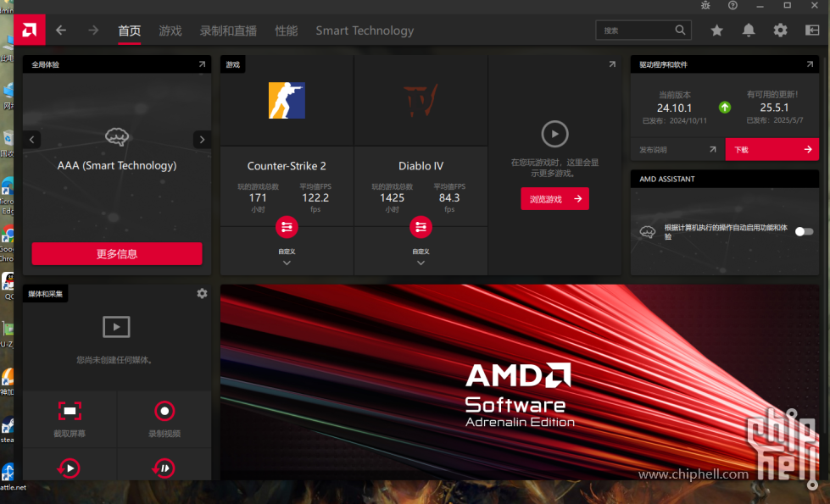Screen dimensions: 830x504
Task: Toggle the AMD Assistant switch
Action: coord(804,231)
